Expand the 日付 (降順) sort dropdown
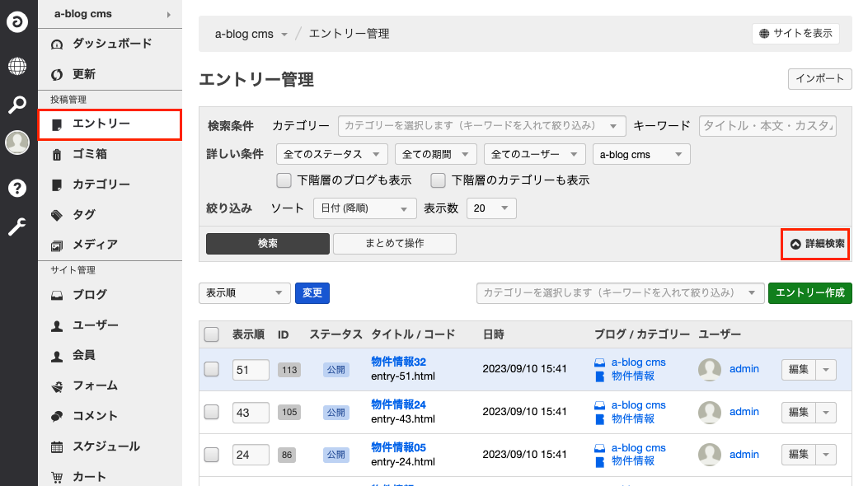The image size is (868, 486). pyautogui.click(x=364, y=209)
